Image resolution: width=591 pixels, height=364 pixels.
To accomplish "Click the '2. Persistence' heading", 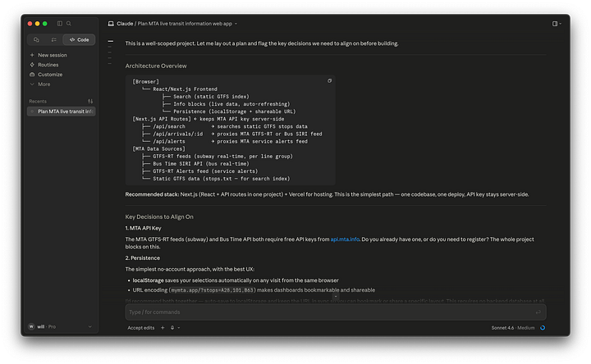I will coord(143,258).
